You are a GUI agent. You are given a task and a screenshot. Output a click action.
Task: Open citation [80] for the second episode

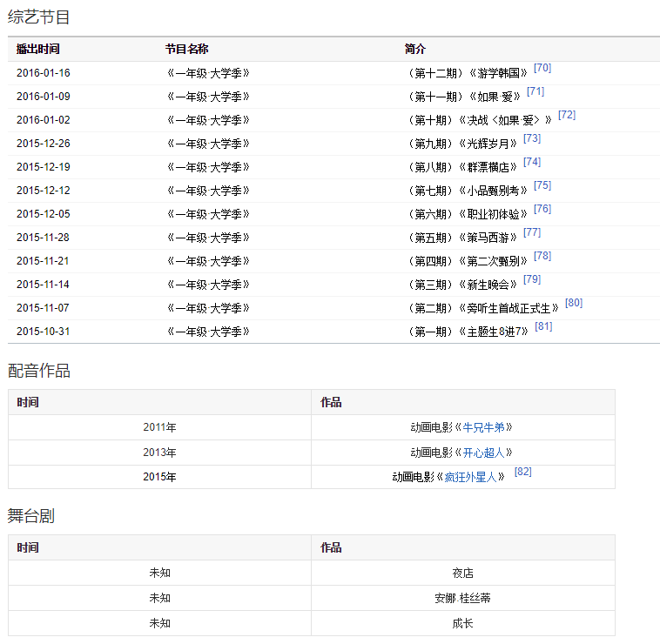click(574, 303)
